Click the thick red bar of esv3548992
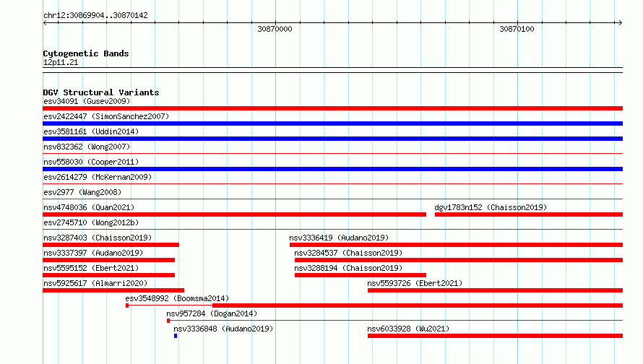This screenshot has width=643, height=364. coord(418,305)
